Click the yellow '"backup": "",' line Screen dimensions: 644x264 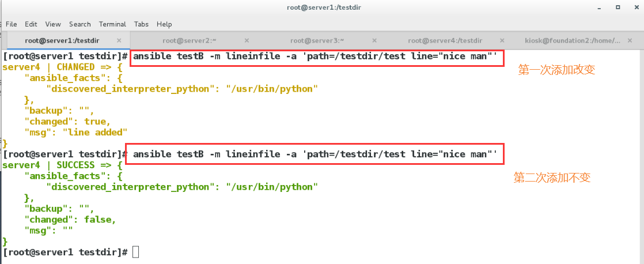click(59, 111)
